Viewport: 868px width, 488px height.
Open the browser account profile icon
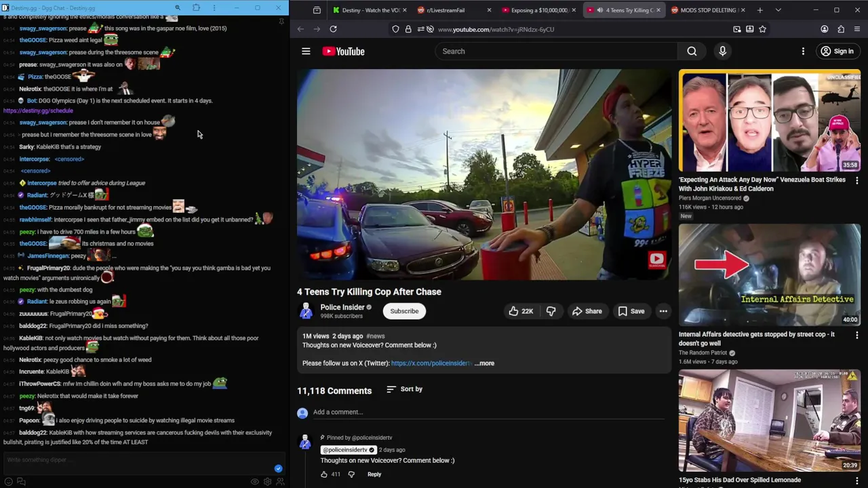pos(824,29)
